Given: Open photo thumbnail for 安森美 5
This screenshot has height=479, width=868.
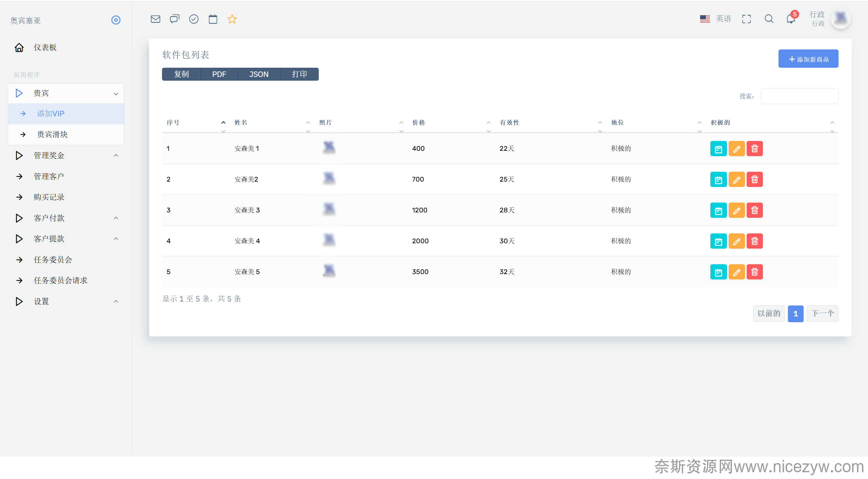Looking at the screenshot, I should coord(329,271).
